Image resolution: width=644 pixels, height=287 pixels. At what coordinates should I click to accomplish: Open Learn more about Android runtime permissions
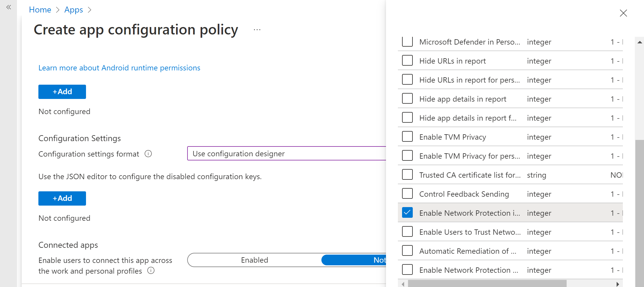click(x=119, y=68)
